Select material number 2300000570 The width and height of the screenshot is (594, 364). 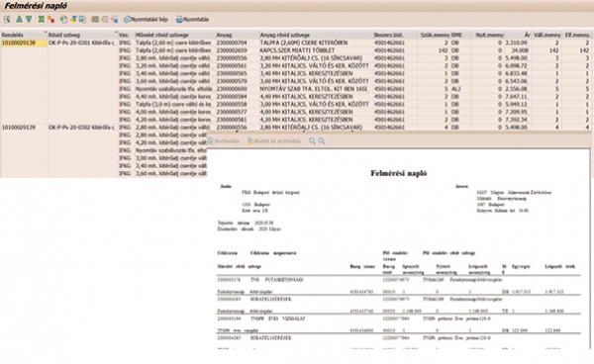(238, 81)
